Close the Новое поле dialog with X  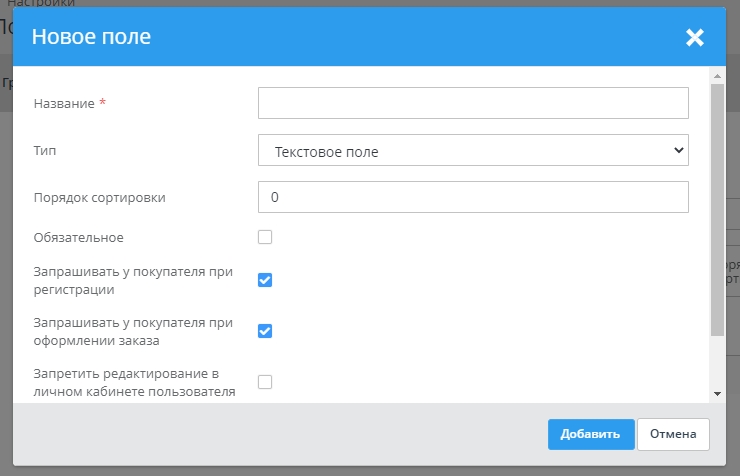[695, 38]
